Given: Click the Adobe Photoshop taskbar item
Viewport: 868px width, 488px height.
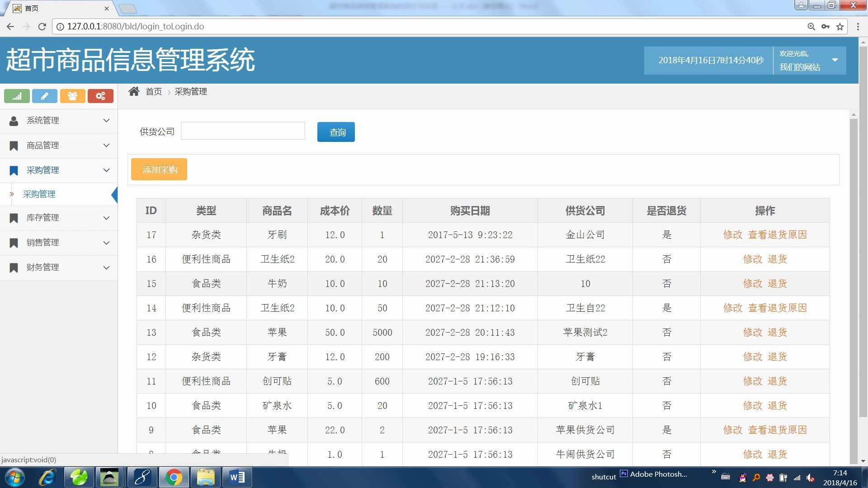Looking at the screenshot, I should click(653, 474).
